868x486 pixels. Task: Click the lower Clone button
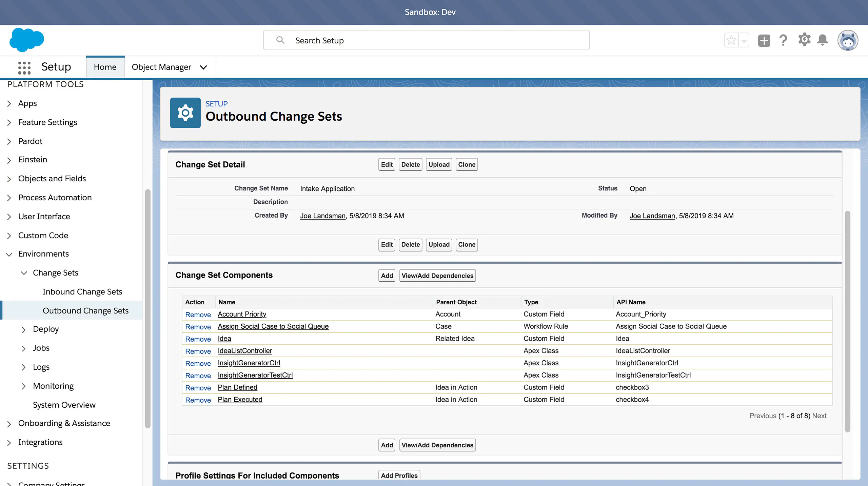pos(467,245)
